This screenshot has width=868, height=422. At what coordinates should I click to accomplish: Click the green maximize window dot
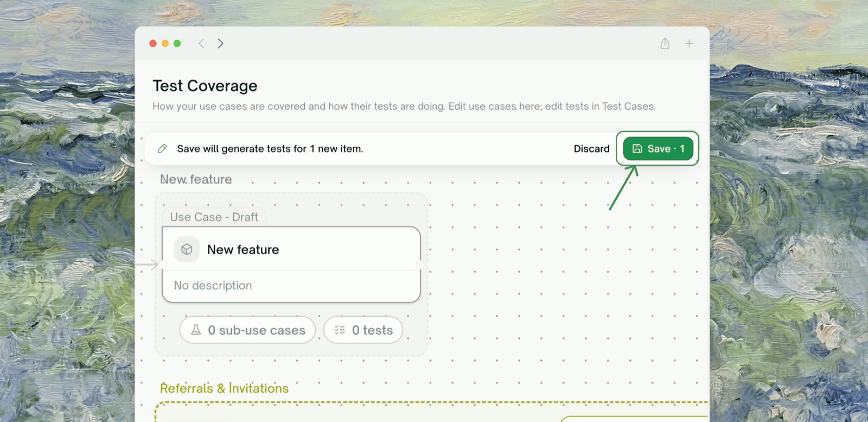click(177, 43)
